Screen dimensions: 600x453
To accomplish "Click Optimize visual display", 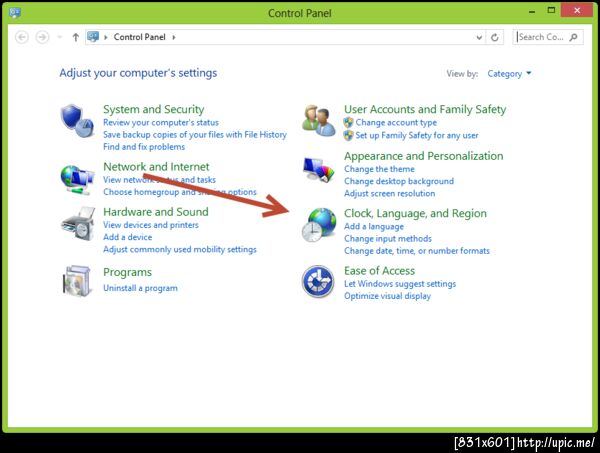I will (x=387, y=296).
